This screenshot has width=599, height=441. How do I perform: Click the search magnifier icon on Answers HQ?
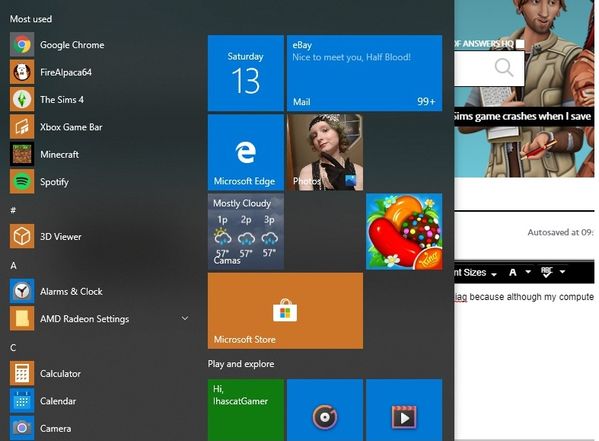click(x=504, y=68)
